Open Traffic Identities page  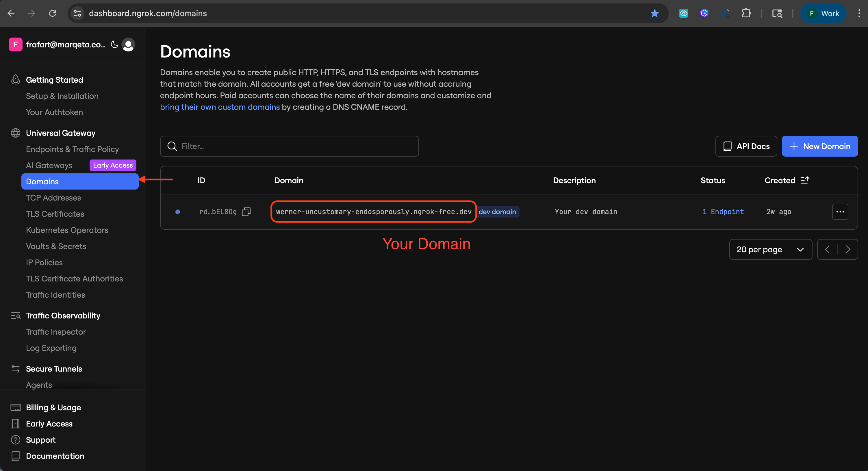click(55, 295)
